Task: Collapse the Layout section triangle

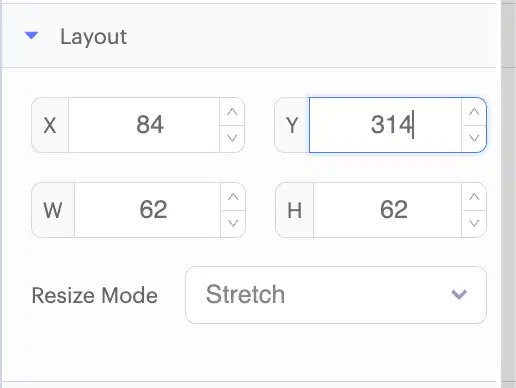Action: click(31, 35)
